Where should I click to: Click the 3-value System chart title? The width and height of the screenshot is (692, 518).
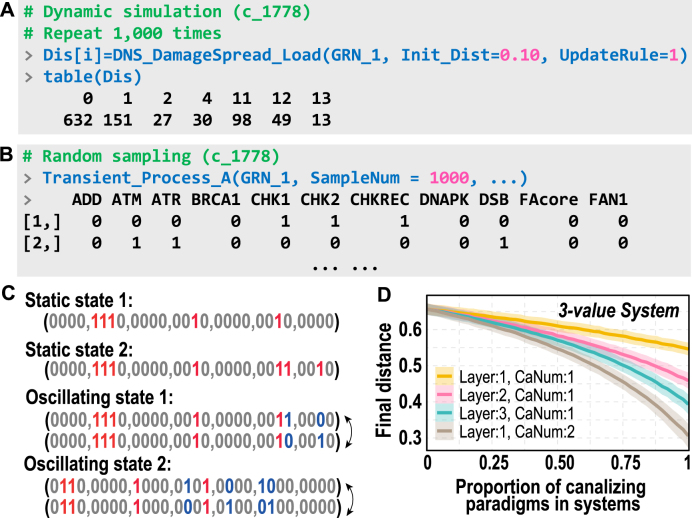click(619, 311)
